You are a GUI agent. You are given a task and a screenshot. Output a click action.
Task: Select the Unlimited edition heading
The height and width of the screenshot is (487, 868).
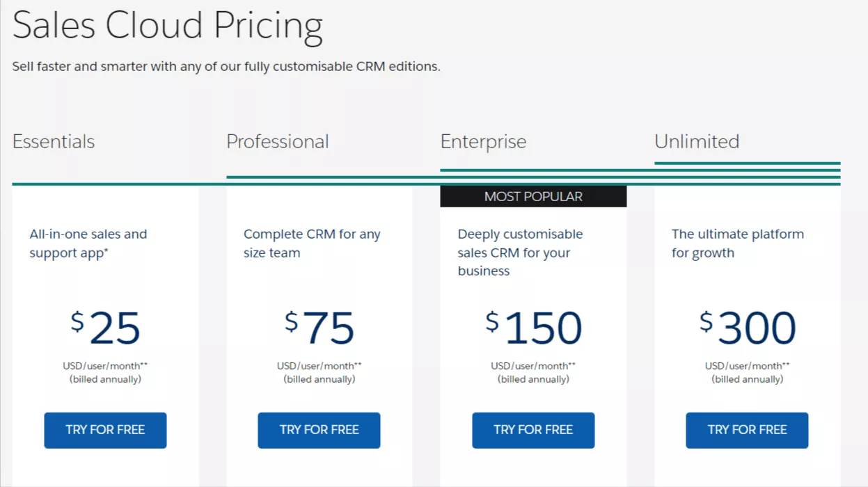(697, 141)
